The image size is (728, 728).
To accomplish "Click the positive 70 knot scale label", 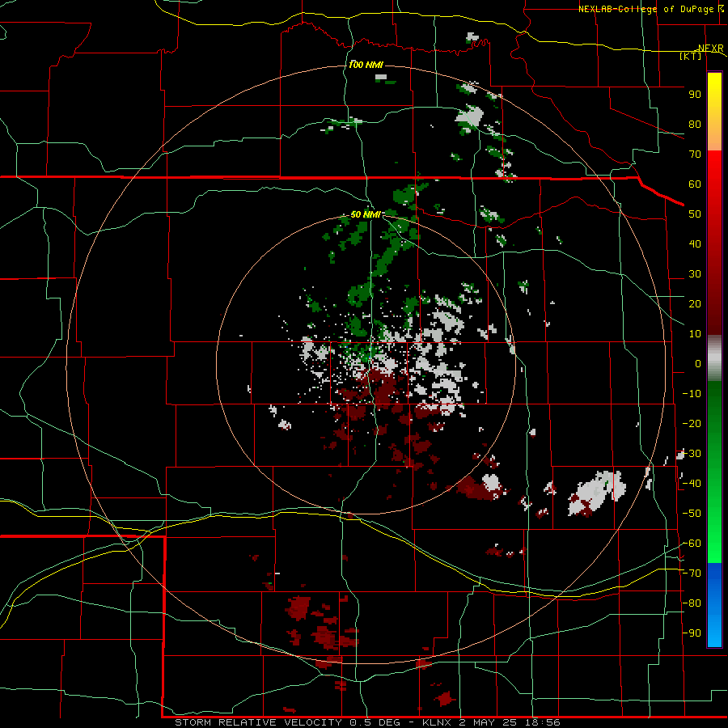I will coord(695,154).
